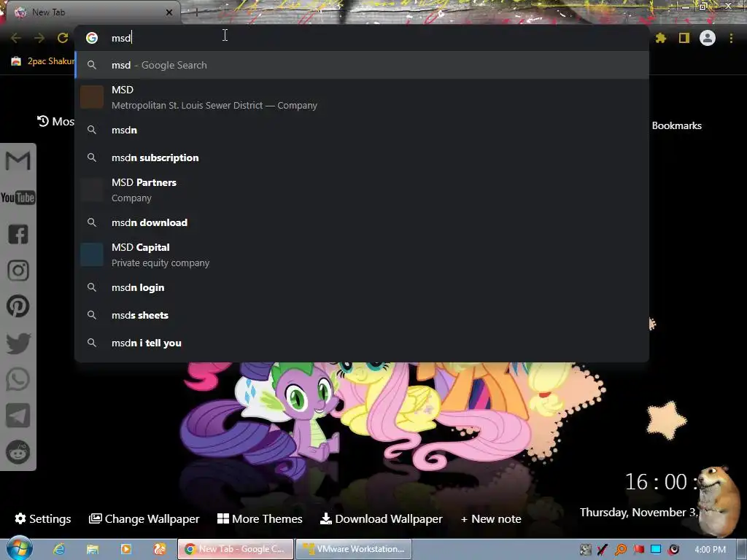Click the monitor tray icon

[656, 550]
